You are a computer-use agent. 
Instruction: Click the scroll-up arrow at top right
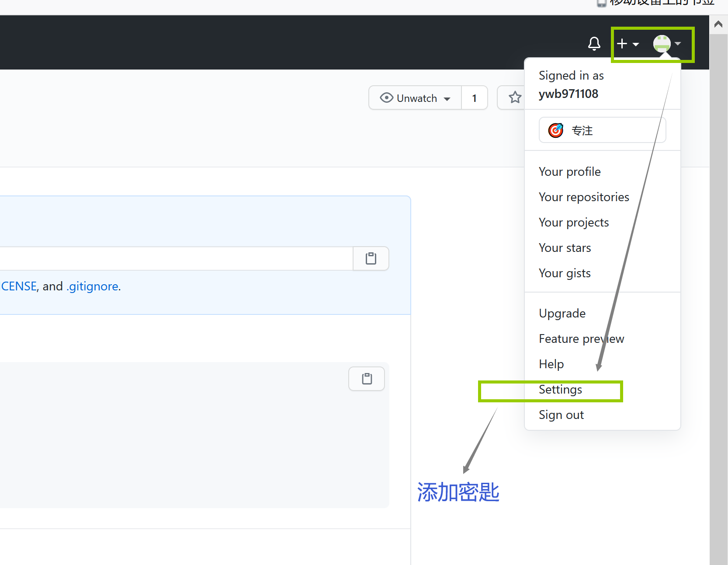[718, 24]
